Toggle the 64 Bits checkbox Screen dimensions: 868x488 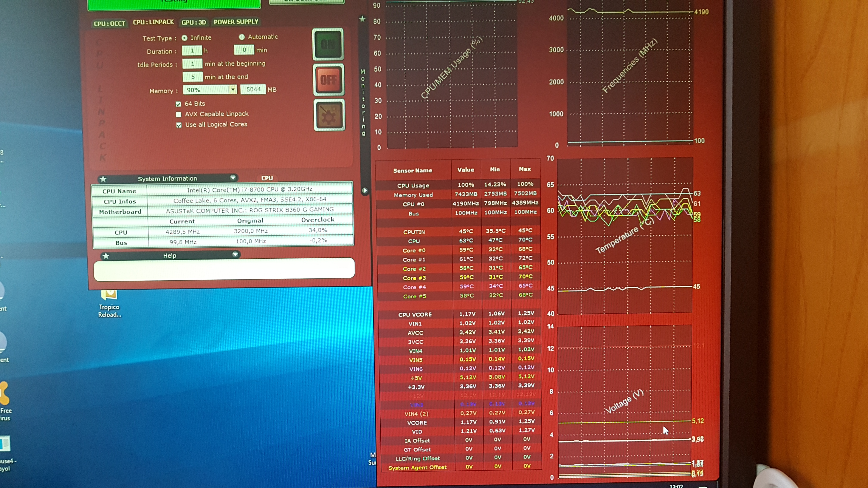(x=178, y=104)
